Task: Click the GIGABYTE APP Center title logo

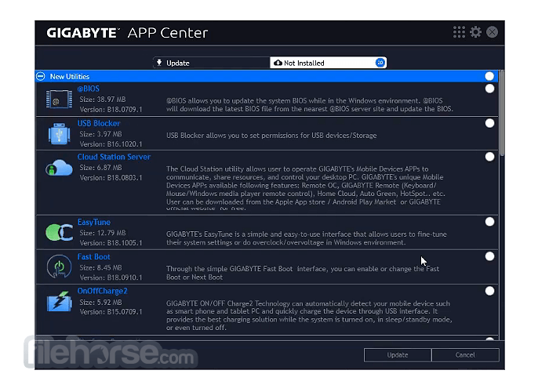Action: (x=127, y=33)
